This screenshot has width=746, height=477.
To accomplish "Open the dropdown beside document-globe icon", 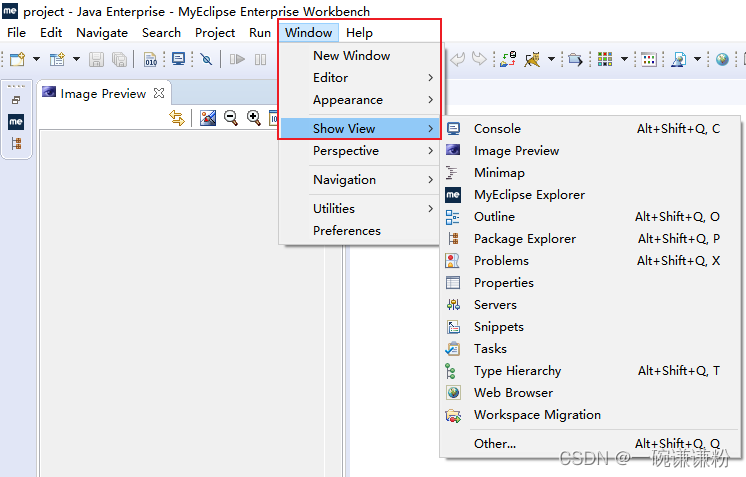I will tap(697, 59).
